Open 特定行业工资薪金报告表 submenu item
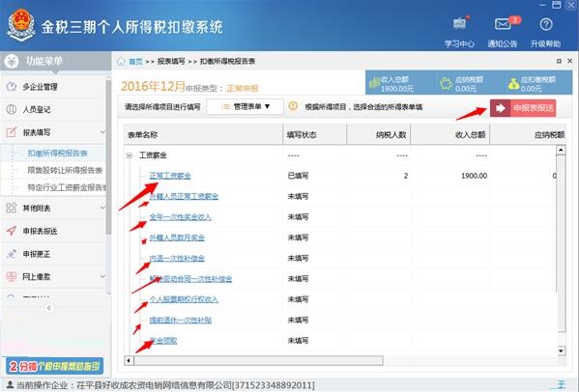 click(67, 187)
